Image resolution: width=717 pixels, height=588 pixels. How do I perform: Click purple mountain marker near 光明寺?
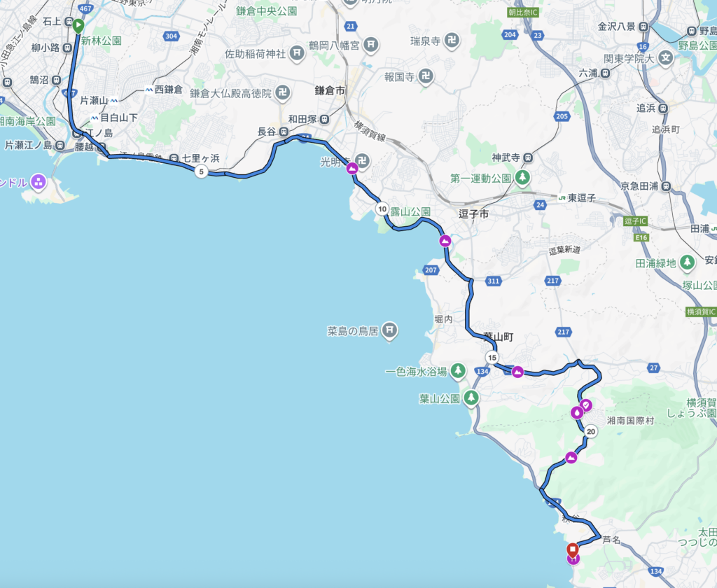[x=351, y=169]
